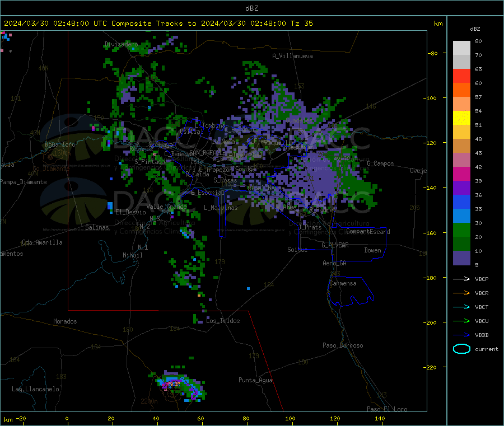Click the 'CompantEscard' map label
Image resolution: width=504 pixels, height=426 pixels.
pyautogui.click(x=368, y=231)
